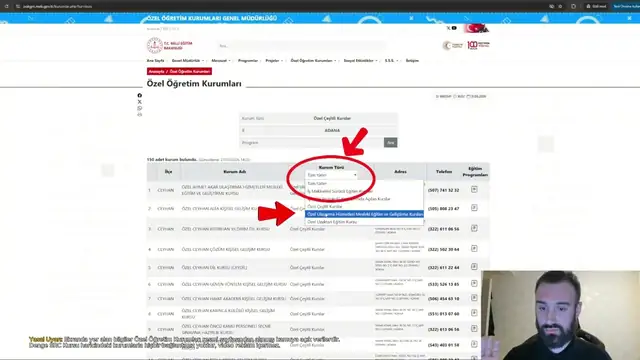Open the İletişim menu item
This screenshot has width=640, height=360.
point(412,60)
